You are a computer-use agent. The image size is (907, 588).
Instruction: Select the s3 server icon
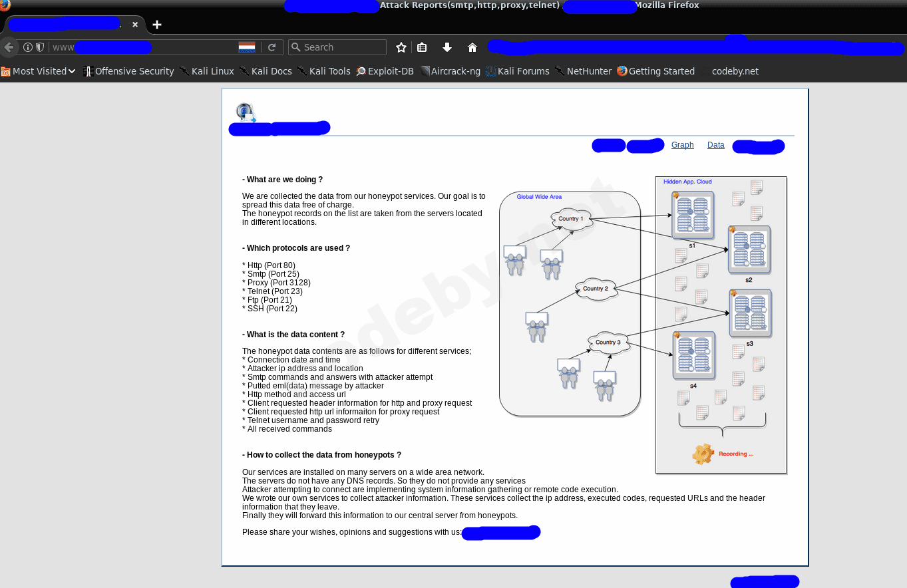(751, 313)
